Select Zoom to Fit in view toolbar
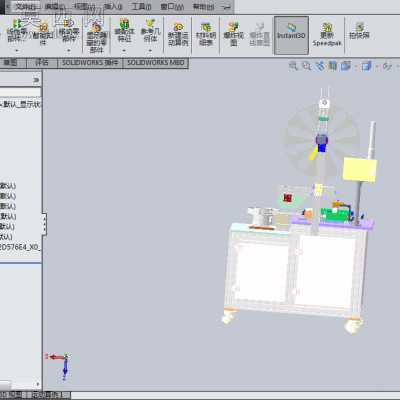 293,66
